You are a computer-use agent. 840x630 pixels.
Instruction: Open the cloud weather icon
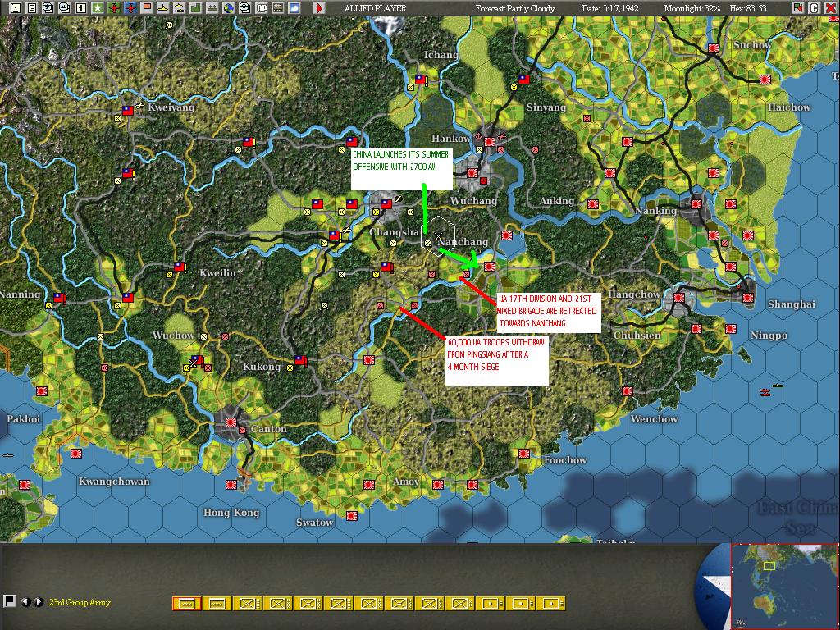[x=294, y=8]
